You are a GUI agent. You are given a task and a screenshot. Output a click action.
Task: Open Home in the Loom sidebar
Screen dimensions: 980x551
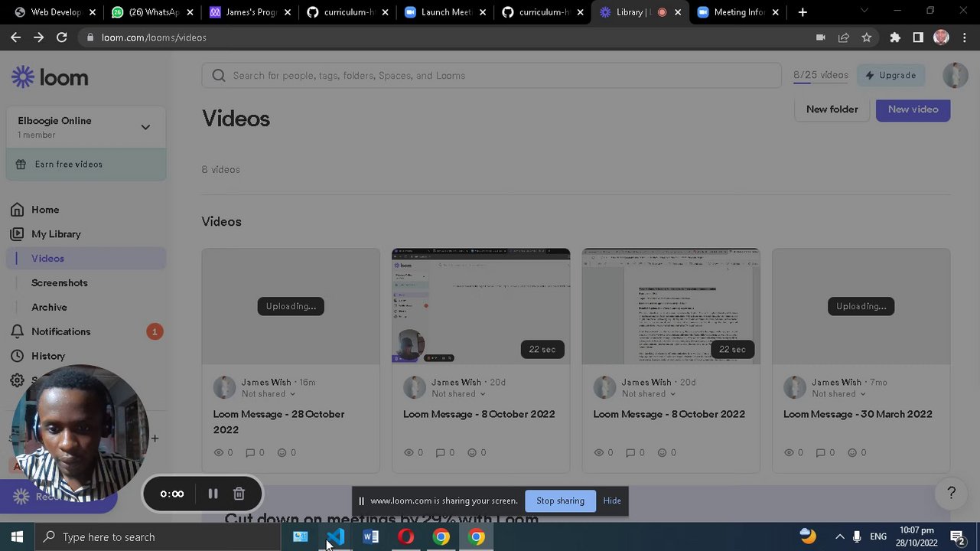(45, 210)
